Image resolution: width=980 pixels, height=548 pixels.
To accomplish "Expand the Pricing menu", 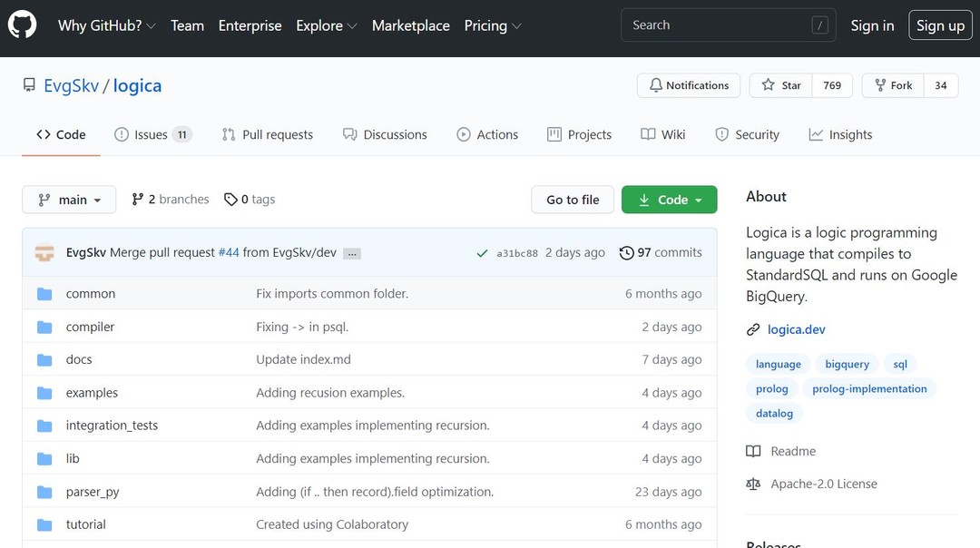I will [x=493, y=25].
